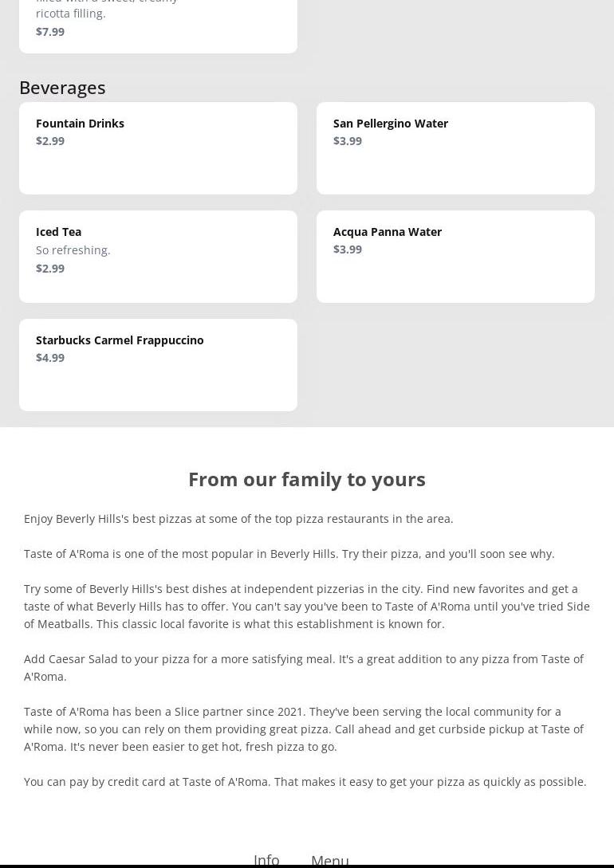This screenshot has width=614, height=868.
Task: Click the $7.99 price on the top card
Action: tap(50, 31)
